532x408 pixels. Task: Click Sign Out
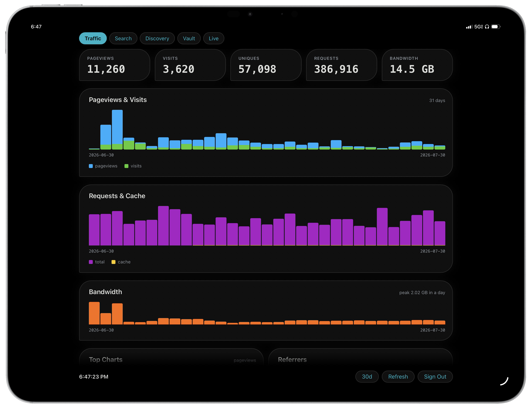tap(435, 376)
